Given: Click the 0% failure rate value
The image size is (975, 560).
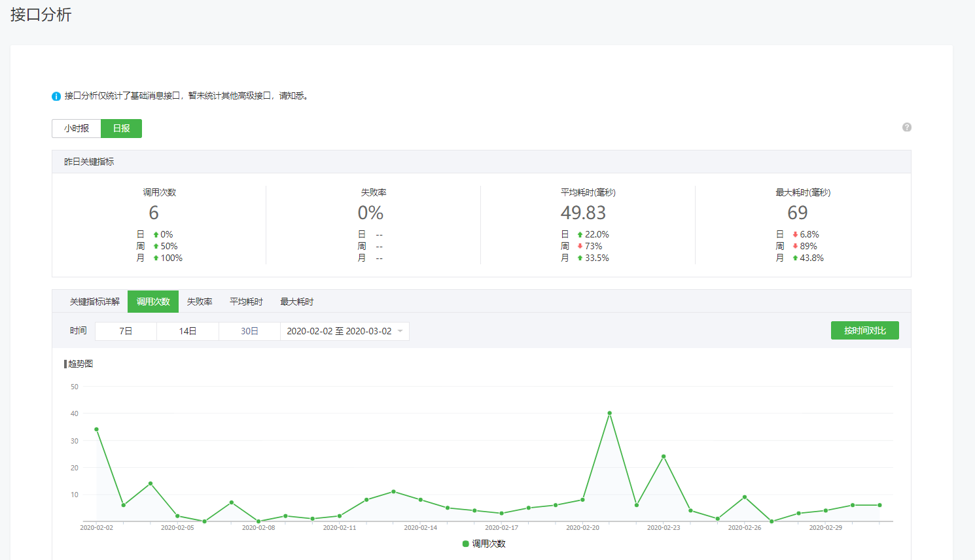Looking at the screenshot, I should click(370, 213).
